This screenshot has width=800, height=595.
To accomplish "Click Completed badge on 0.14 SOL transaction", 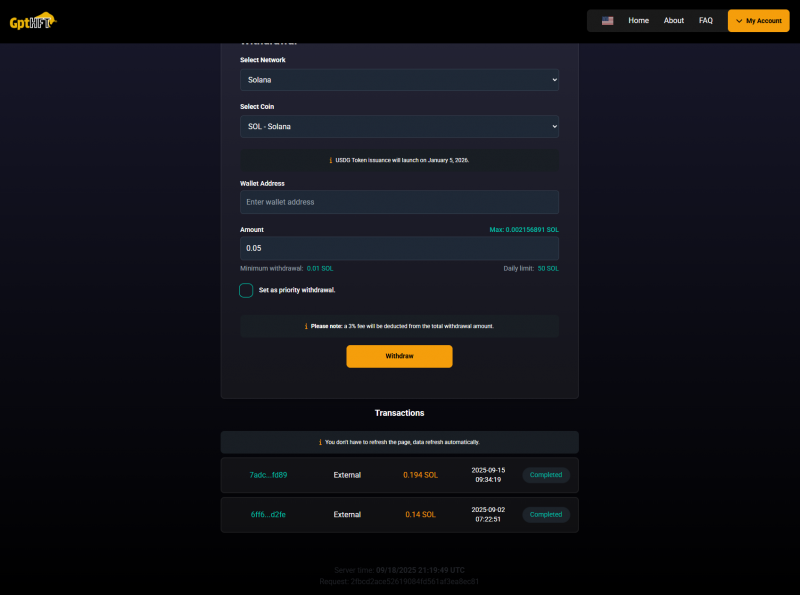I will [546, 515].
